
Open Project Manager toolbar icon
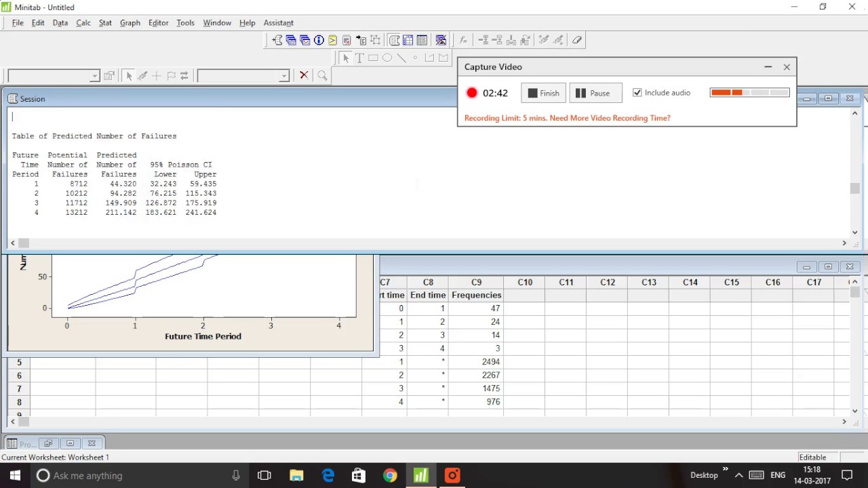[x=422, y=40]
